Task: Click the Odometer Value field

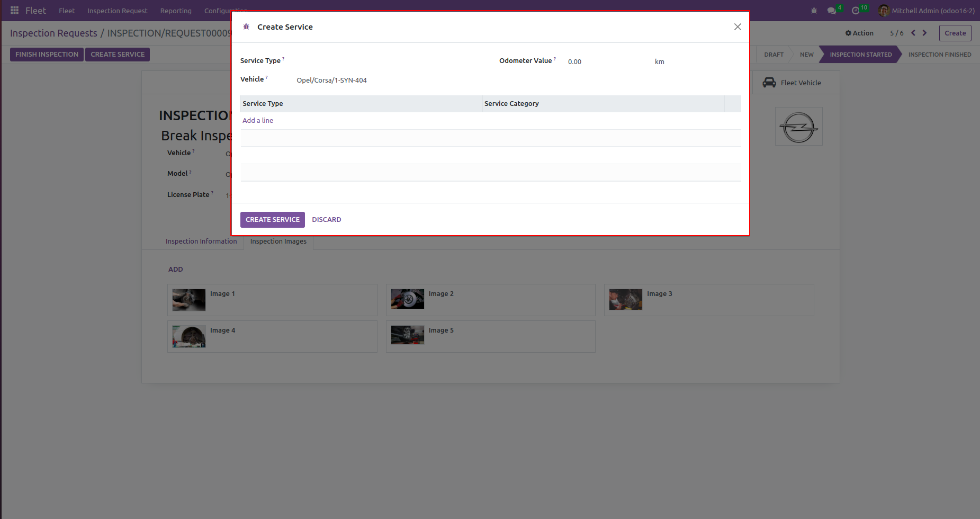Action: coord(609,61)
